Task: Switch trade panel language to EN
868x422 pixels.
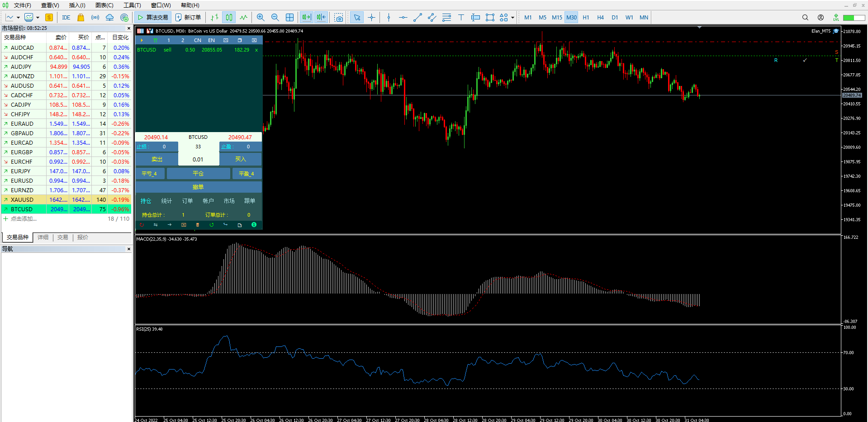Action: point(211,40)
